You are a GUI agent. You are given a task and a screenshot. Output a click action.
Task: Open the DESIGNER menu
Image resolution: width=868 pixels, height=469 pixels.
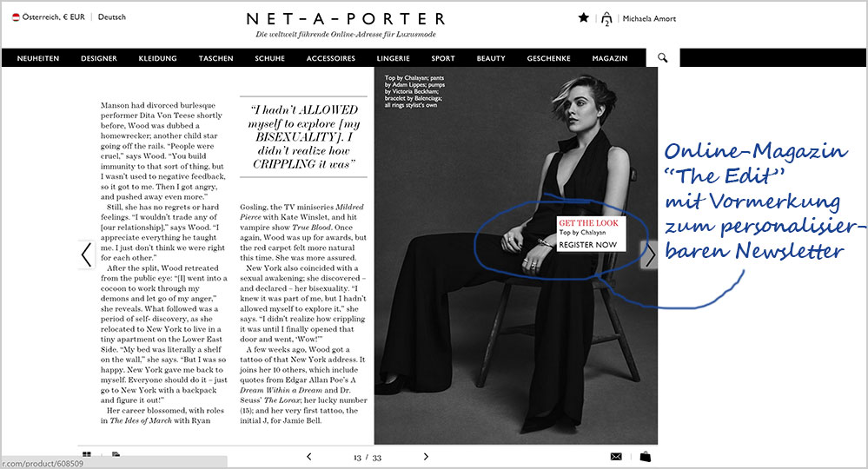coord(99,58)
